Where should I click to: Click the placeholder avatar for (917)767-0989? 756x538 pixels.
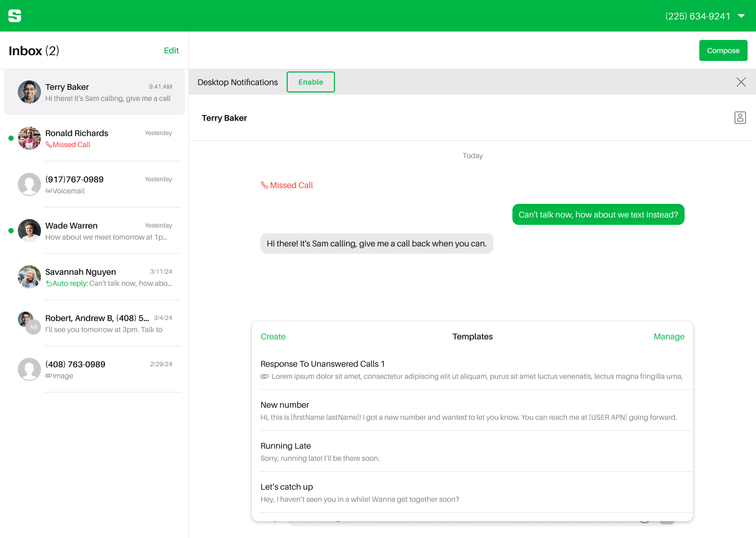(29, 184)
